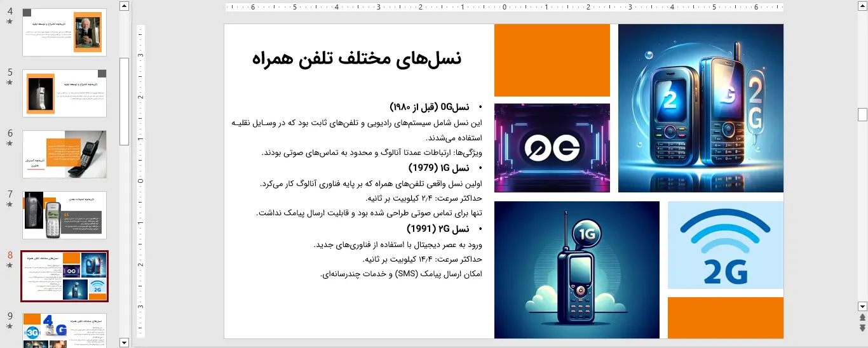Click the horizontal ruler above the slide
Viewport: 868px width, 348px height.
[505, 8]
